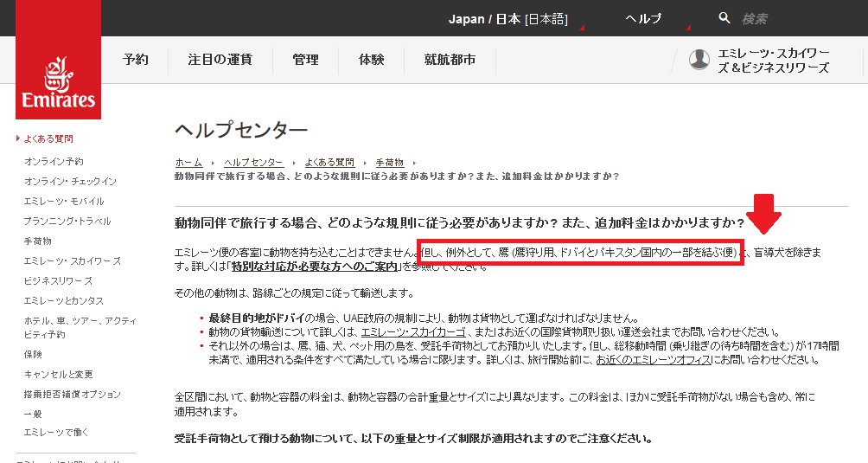Open プランニング・トラベル sidebar link
Screen dimensions: 868x463
click(67, 221)
